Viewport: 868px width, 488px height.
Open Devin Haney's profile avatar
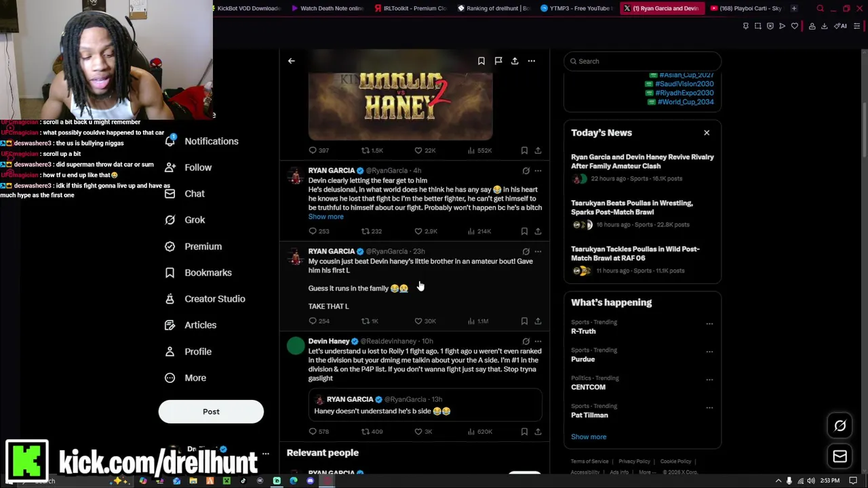tap(296, 346)
